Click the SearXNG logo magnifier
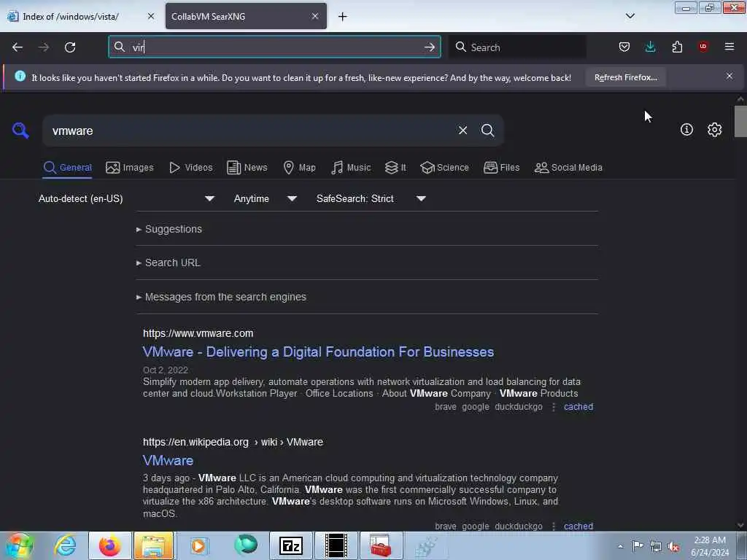Viewport: 747px width, 560px height. [x=20, y=130]
